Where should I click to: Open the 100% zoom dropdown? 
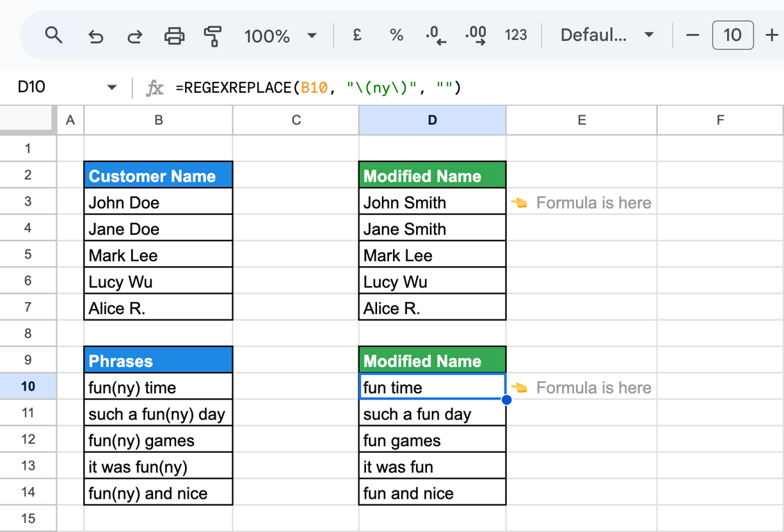(280, 36)
